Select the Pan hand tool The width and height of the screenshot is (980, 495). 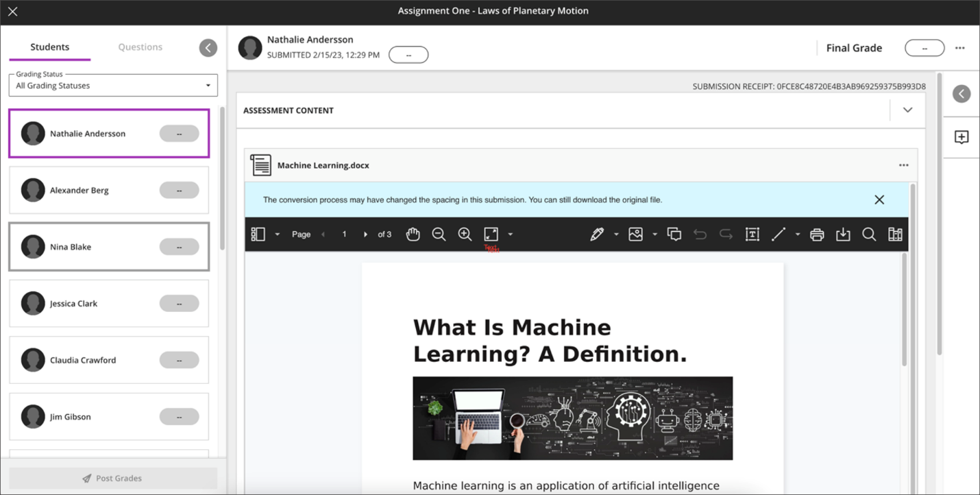click(x=413, y=234)
